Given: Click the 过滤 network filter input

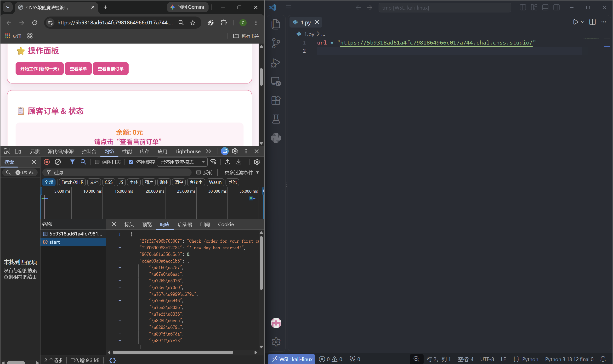Looking at the screenshot, I should tap(117, 173).
